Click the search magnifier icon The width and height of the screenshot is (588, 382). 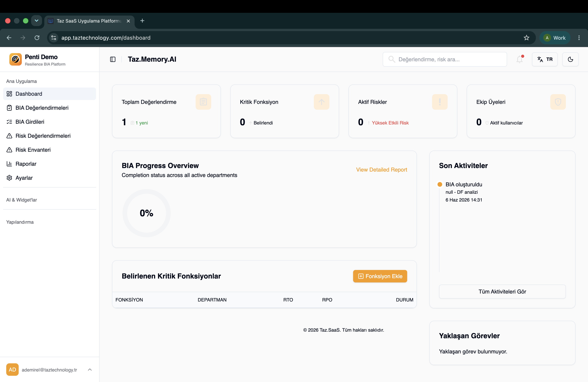pos(392,59)
